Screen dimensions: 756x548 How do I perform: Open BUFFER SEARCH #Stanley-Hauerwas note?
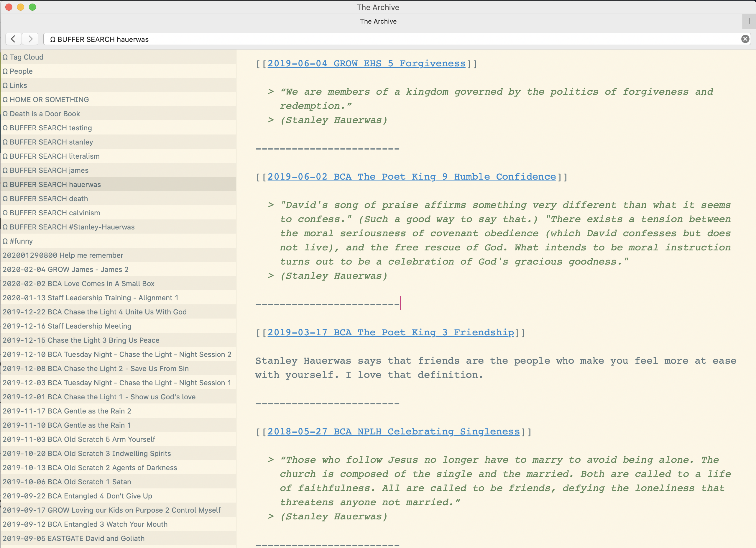click(x=118, y=227)
